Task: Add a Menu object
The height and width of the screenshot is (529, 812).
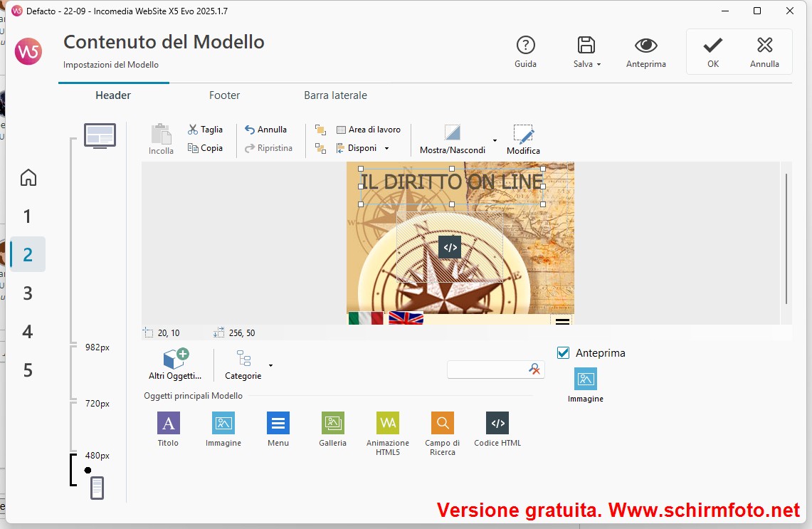Action: point(278,424)
